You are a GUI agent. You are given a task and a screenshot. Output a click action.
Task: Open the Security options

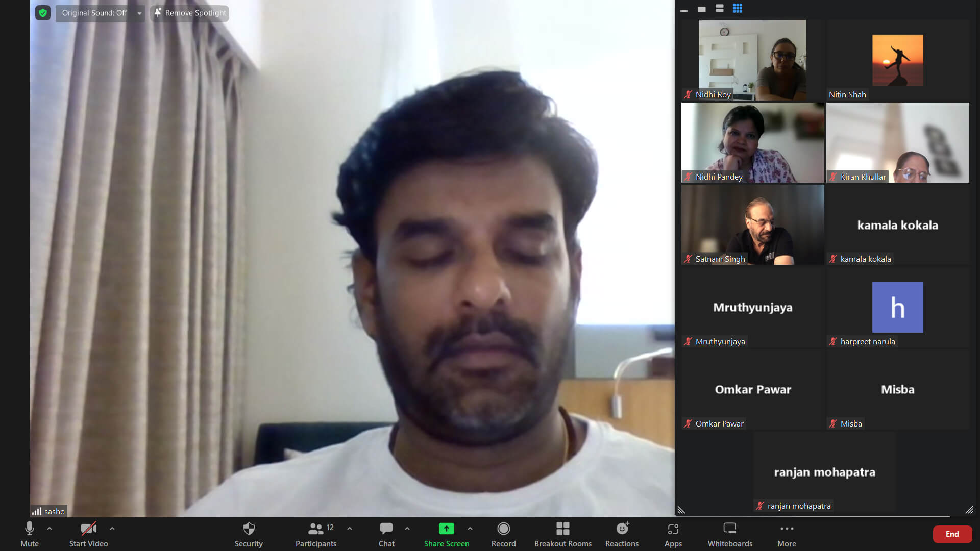tap(249, 534)
